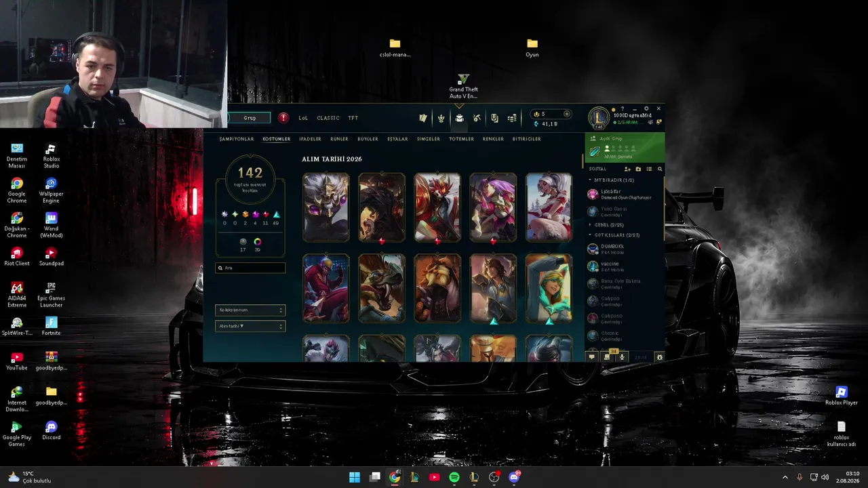Viewport: 868px width, 488px height.
Task: Click the microphone voice icon in client footer
Action: (x=622, y=357)
